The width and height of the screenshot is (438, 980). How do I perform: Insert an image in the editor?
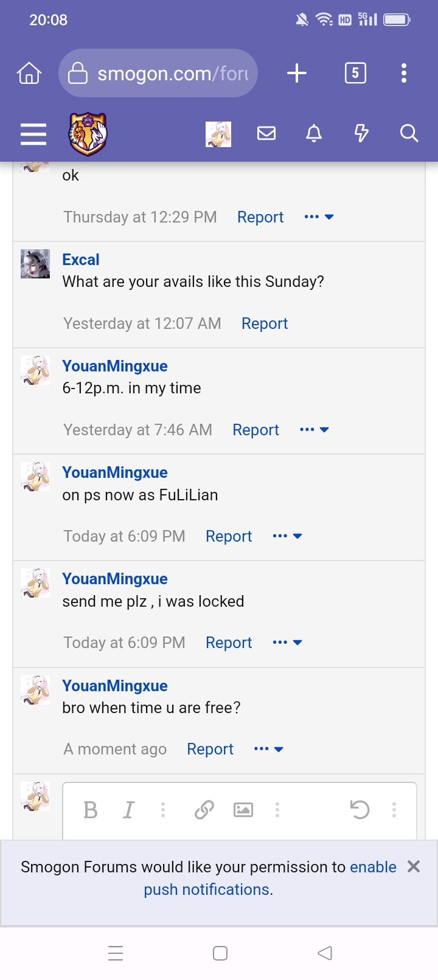pos(243,810)
